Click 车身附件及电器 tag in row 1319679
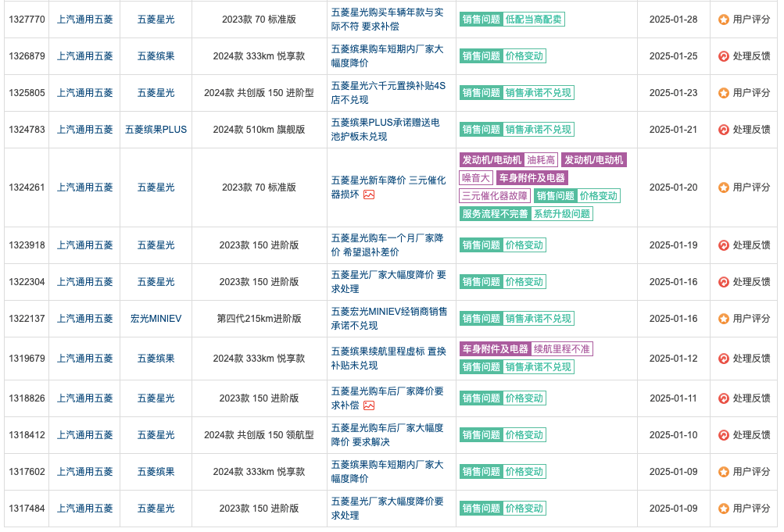The image size is (784, 532). click(x=495, y=348)
